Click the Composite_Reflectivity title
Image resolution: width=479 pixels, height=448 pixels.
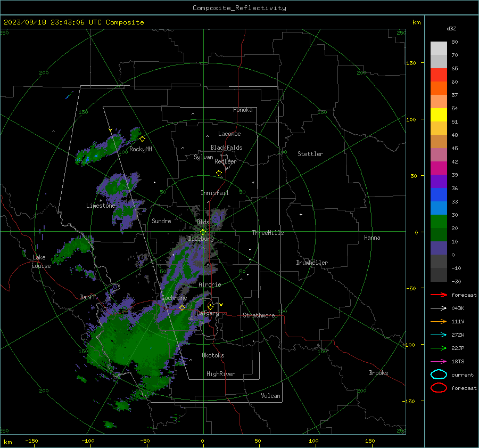[x=240, y=8]
